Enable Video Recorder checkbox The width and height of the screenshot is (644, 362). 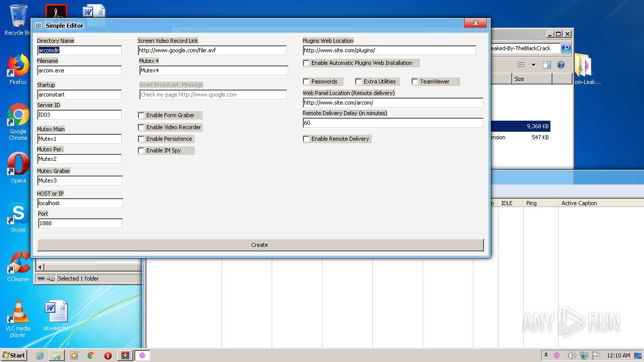coord(141,127)
